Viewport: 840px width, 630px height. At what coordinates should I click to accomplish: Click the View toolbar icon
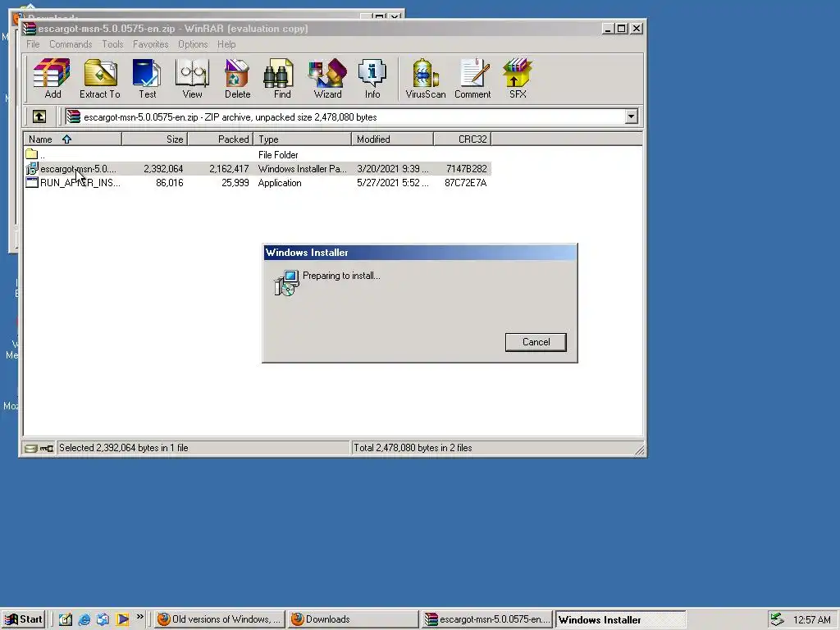[192, 78]
